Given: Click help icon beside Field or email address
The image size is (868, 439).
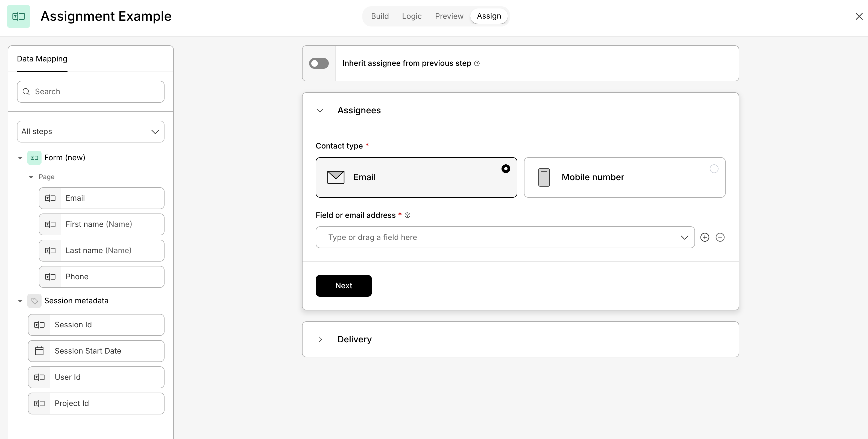Looking at the screenshot, I should coord(407,215).
